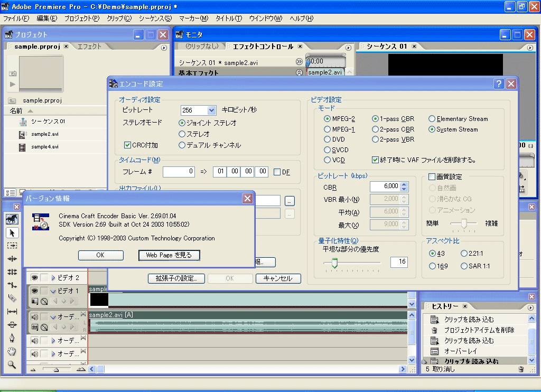Select the Slip tool

(12, 312)
